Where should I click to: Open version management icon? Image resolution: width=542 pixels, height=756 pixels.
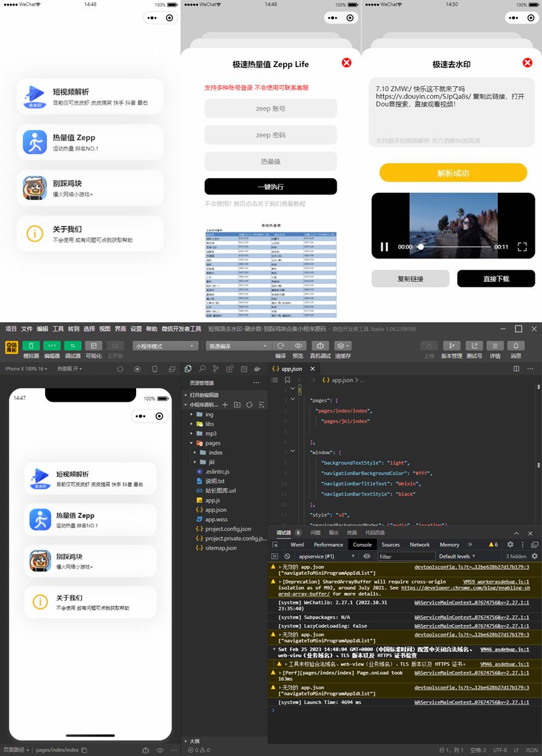451,346
